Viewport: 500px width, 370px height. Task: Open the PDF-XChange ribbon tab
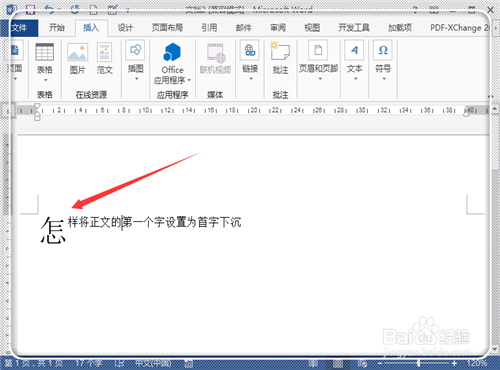pyautogui.click(x=459, y=28)
